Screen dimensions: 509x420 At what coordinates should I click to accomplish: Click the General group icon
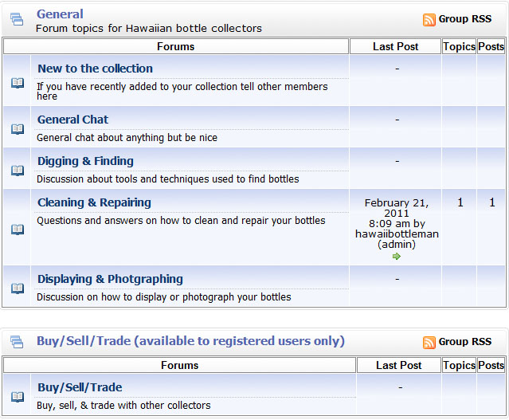(x=17, y=19)
